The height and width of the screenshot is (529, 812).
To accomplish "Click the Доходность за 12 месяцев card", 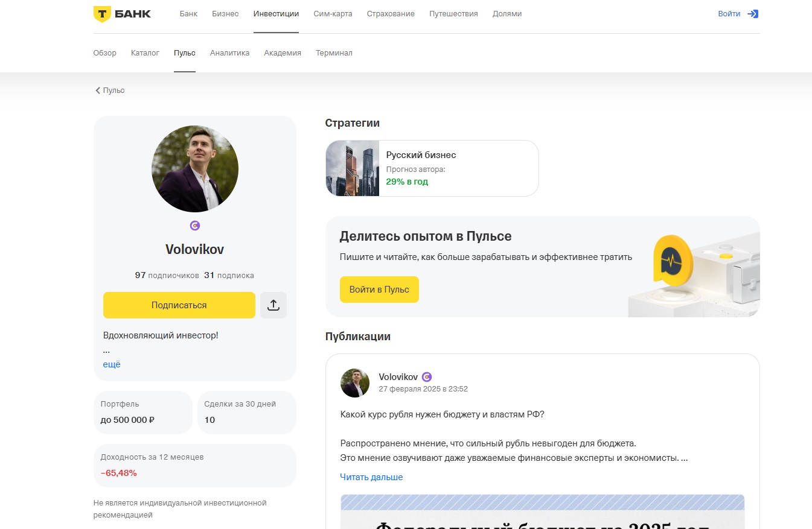I will [195, 466].
